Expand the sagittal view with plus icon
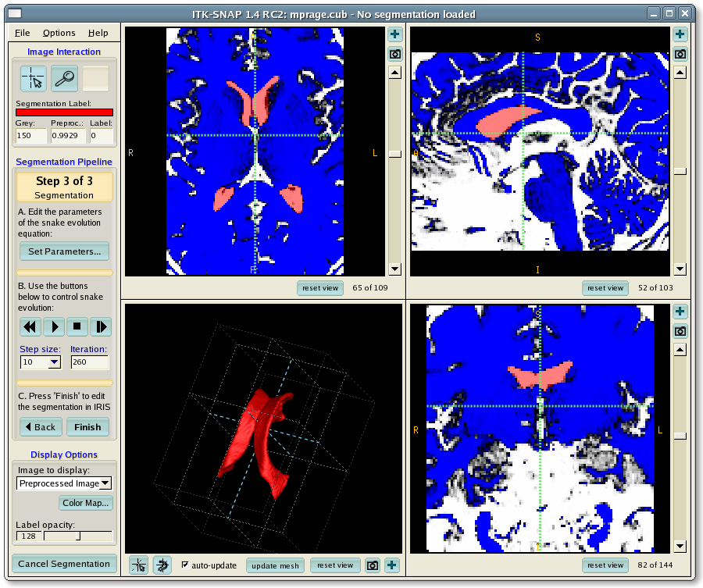This screenshot has height=588, width=703. click(x=680, y=34)
